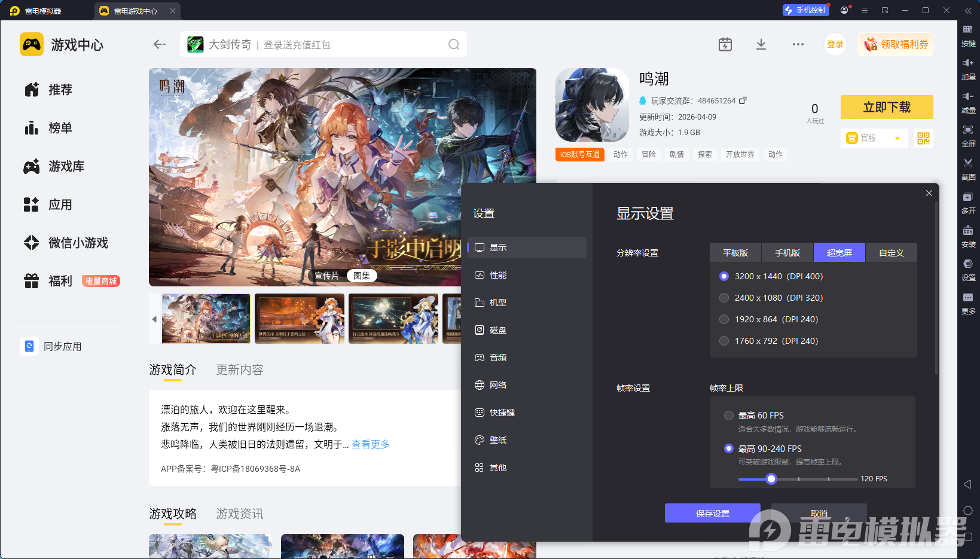Open 按键 keymapping in right toolbar
This screenshot has height=559, width=980.
coord(968,36)
